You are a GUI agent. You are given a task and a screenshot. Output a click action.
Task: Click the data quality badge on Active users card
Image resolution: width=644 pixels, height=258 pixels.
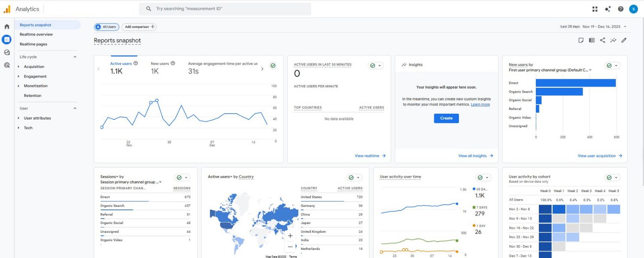click(x=273, y=65)
